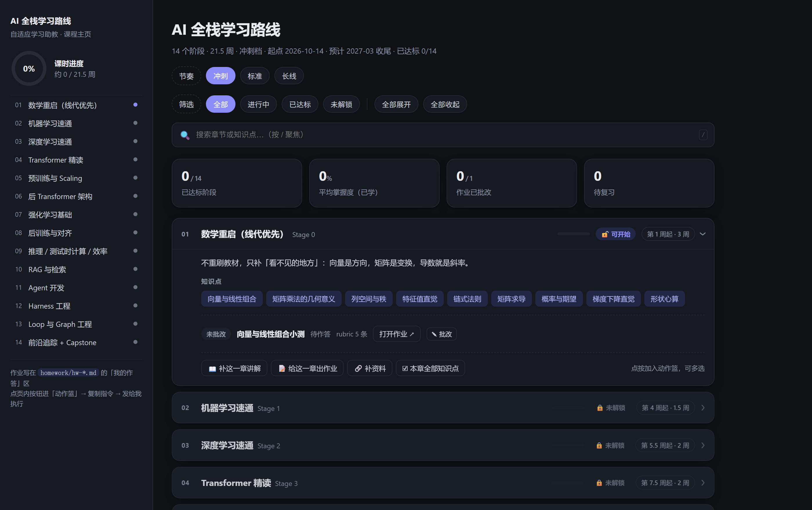This screenshot has height=510, width=812.
Task: Click the unlocked padlock icon on 可开始 badge
Action: (605, 234)
